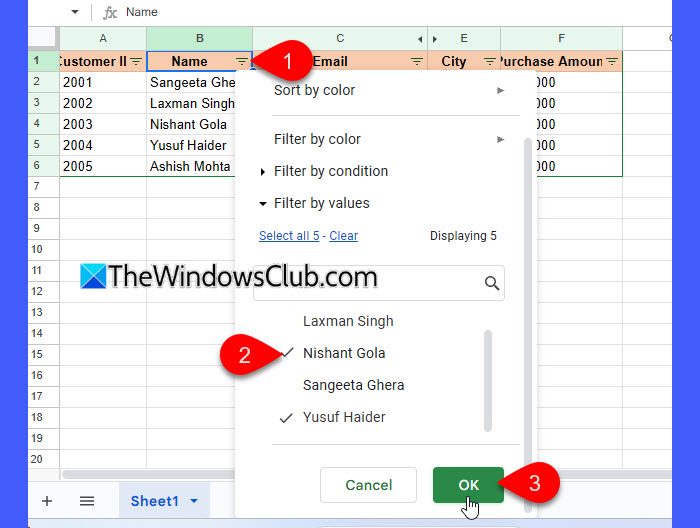The height and width of the screenshot is (528, 700).
Task: Open filter icon in Customer ID header
Action: pyautogui.click(x=136, y=61)
